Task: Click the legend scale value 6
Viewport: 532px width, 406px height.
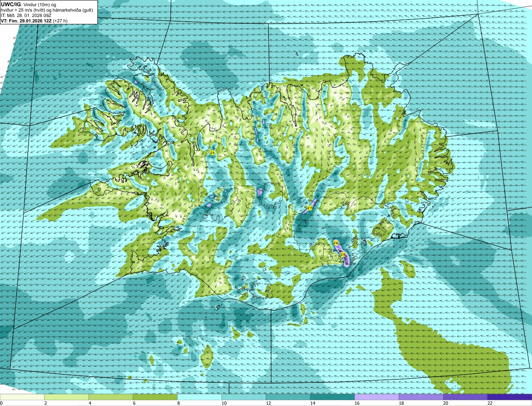Action: [134, 403]
